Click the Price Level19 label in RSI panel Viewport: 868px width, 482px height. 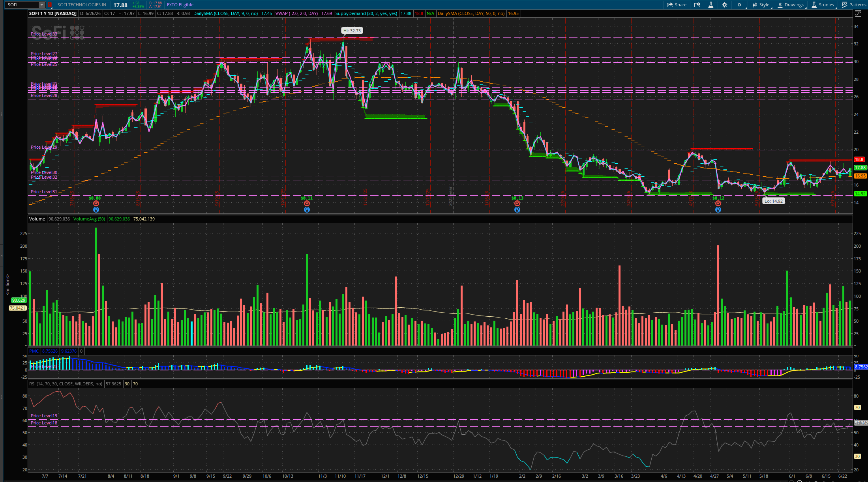44,416
